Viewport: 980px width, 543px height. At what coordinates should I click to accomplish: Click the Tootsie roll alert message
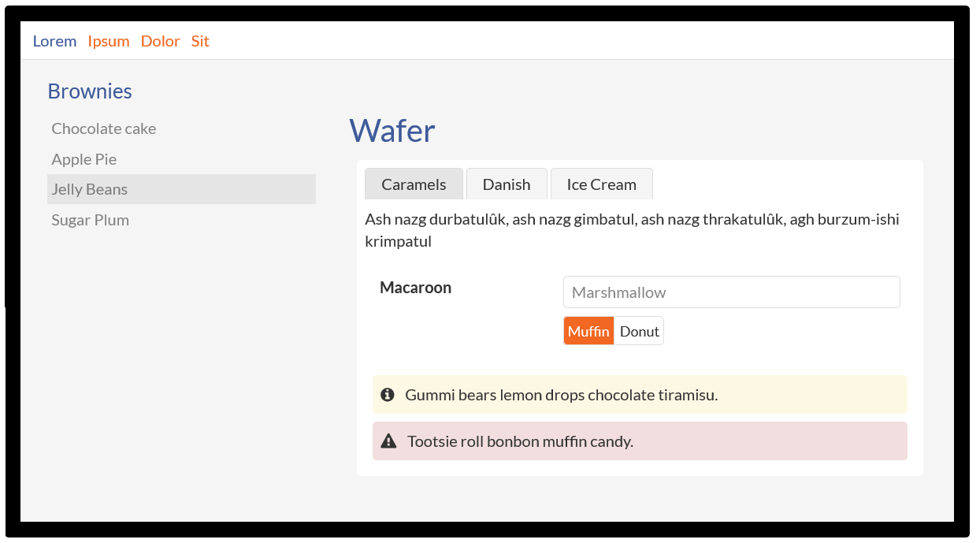pyautogui.click(x=520, y=441)
